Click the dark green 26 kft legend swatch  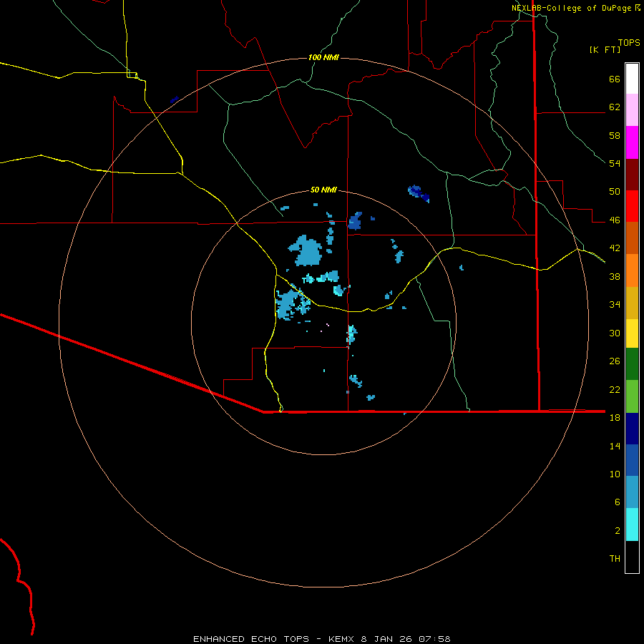pyautogui.click(x=632, y=364)
